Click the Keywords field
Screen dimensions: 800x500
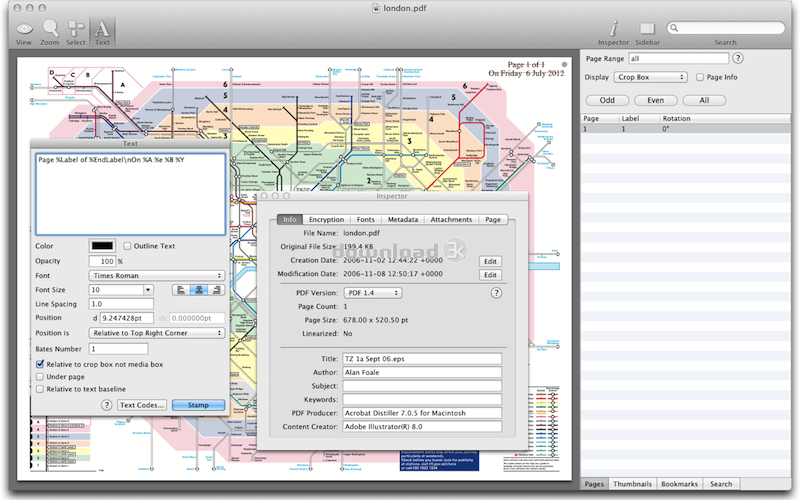point(422,399)
